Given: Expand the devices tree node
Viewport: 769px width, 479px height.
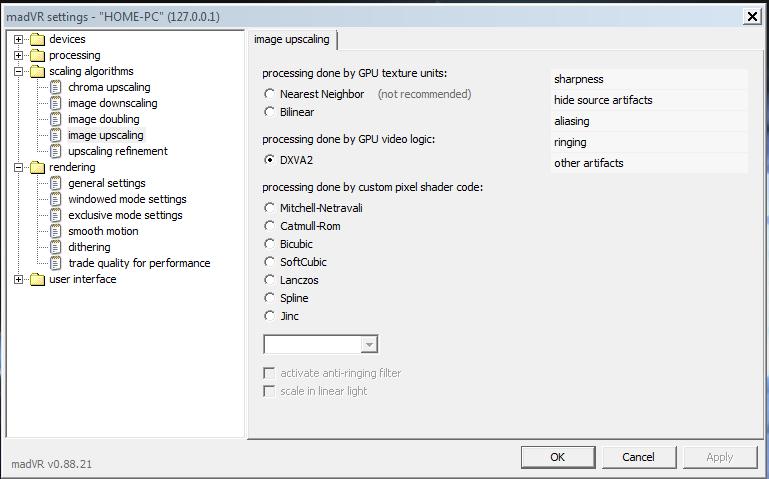Looking at the screenshot, I should 18,39.
